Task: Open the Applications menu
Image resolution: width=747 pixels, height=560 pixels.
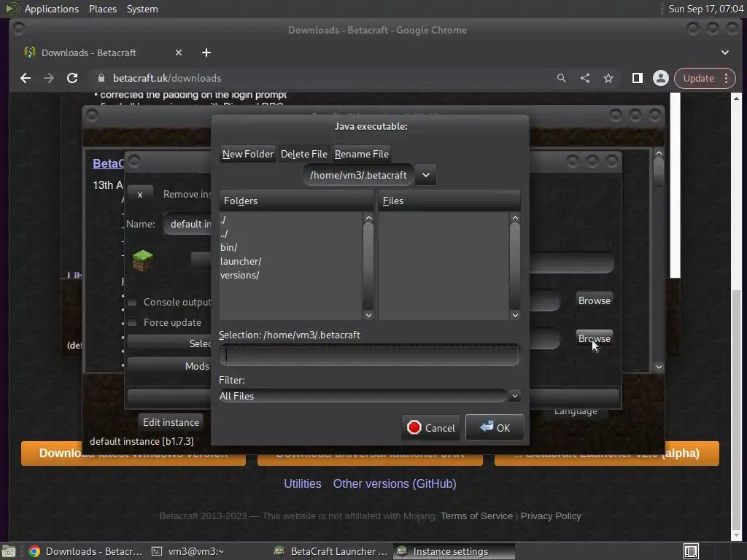Action: pos(52,9)
